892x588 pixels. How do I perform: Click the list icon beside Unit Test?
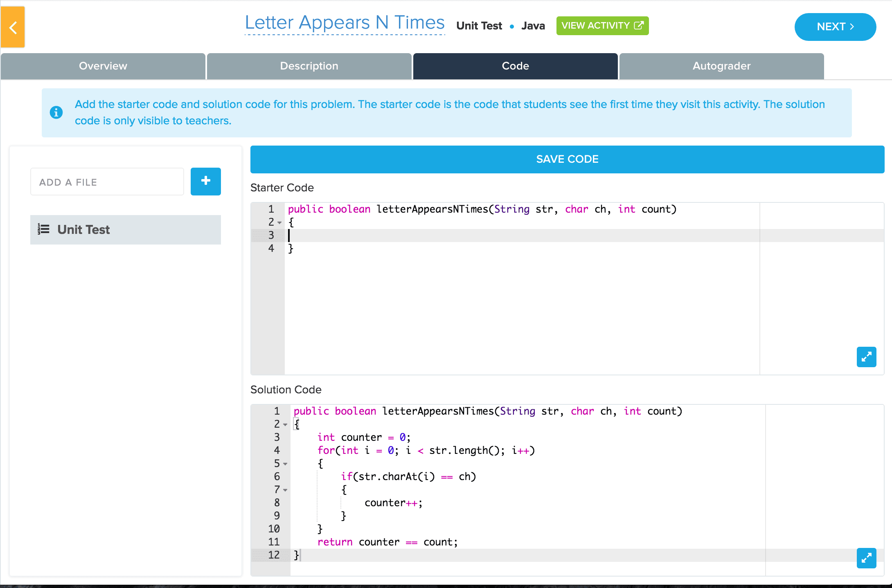click(43, 229)
